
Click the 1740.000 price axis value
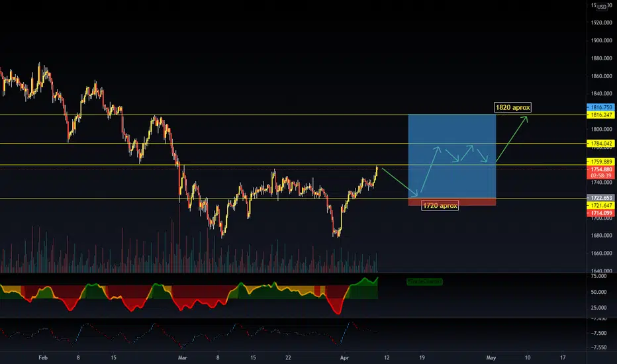point(601,183)
